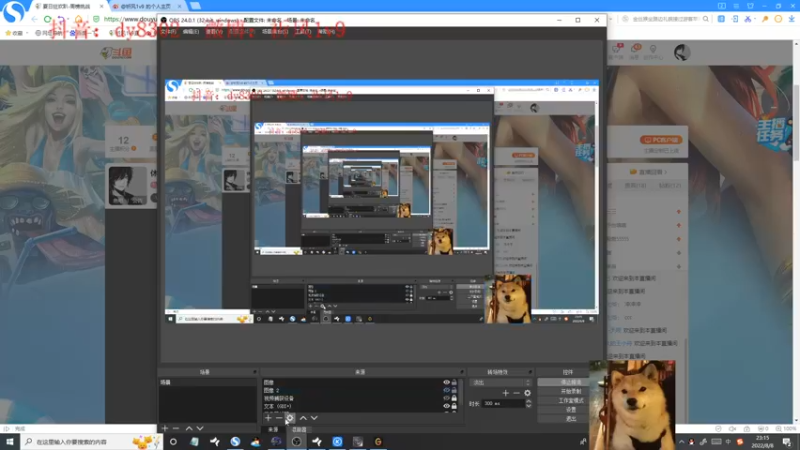Screen dimensions: 800x450
Task: Move the scene up in the list
Action: pos(189,428)
